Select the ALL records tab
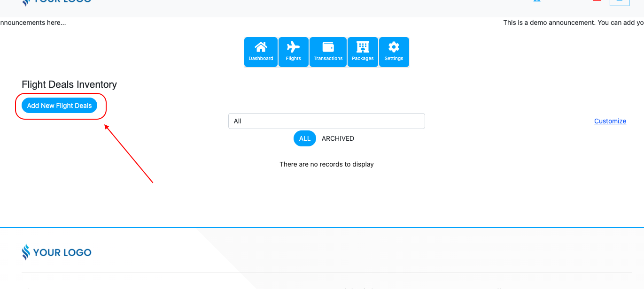644x289 pixels. 305,138
